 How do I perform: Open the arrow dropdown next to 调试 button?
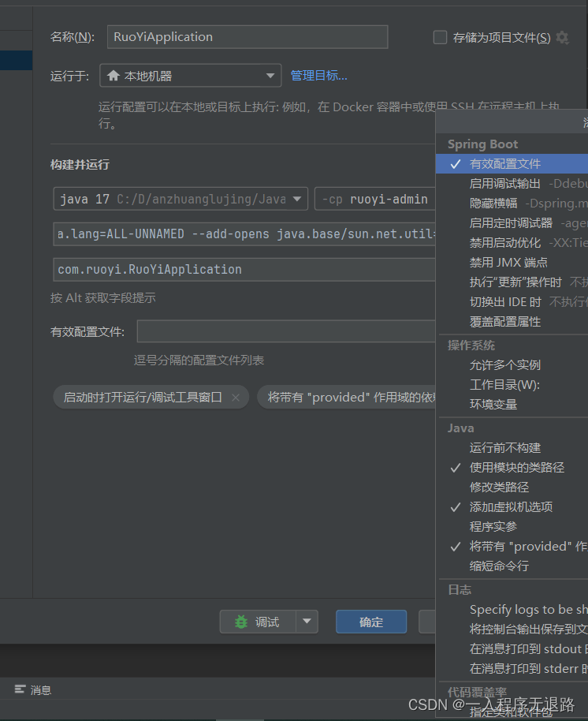pos(307,622)
